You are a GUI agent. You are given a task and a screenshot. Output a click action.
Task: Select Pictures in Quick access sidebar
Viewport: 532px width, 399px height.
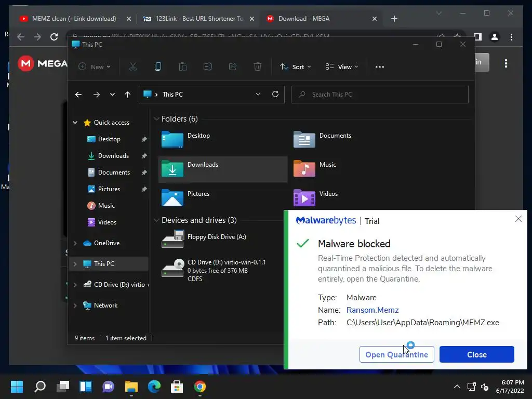[109, 189]
